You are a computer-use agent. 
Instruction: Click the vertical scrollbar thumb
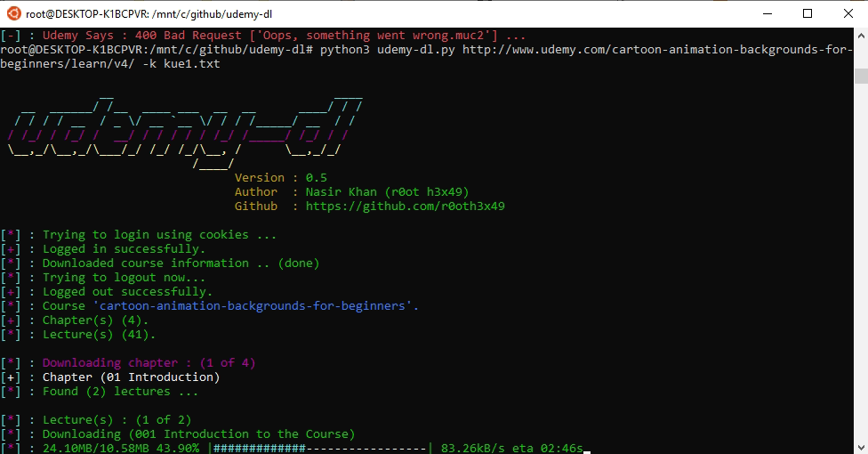[x=861, y=76]
